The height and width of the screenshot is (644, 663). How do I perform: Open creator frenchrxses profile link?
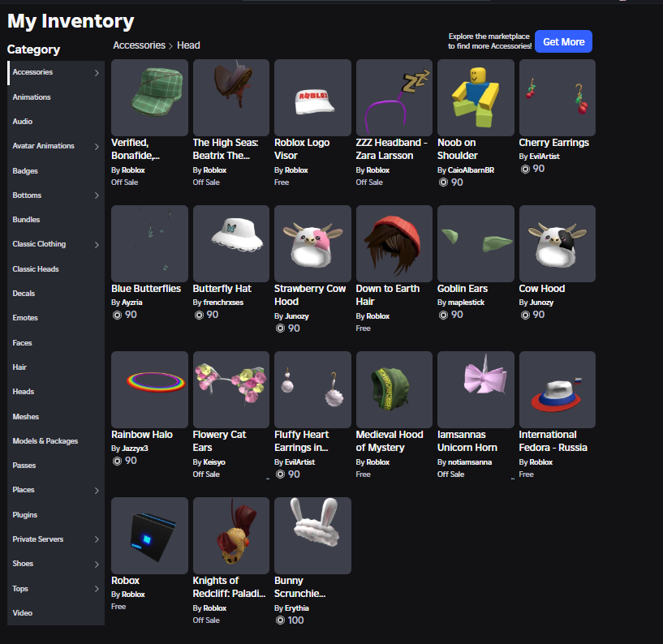[x=223, y=303]
